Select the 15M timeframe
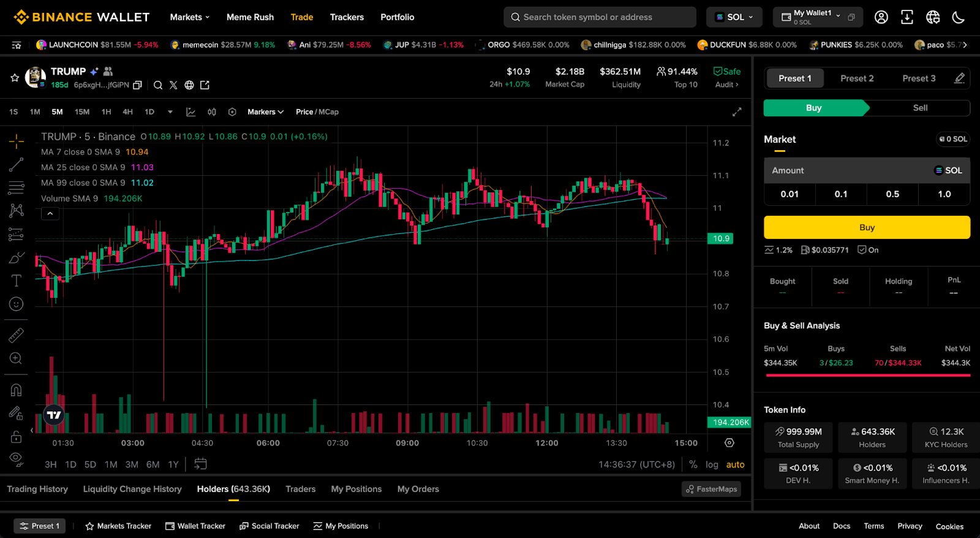The image size is (980, 538). pos(82,112)
